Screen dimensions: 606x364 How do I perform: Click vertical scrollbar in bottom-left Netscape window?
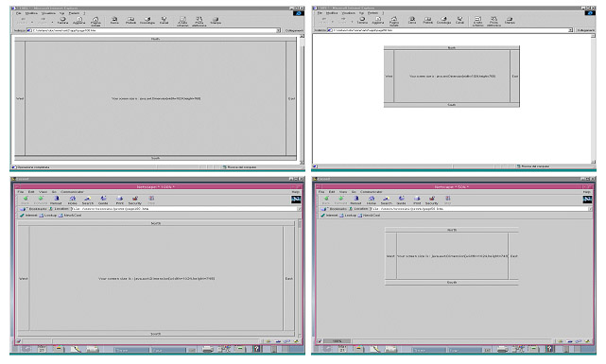tap(300, 278)
